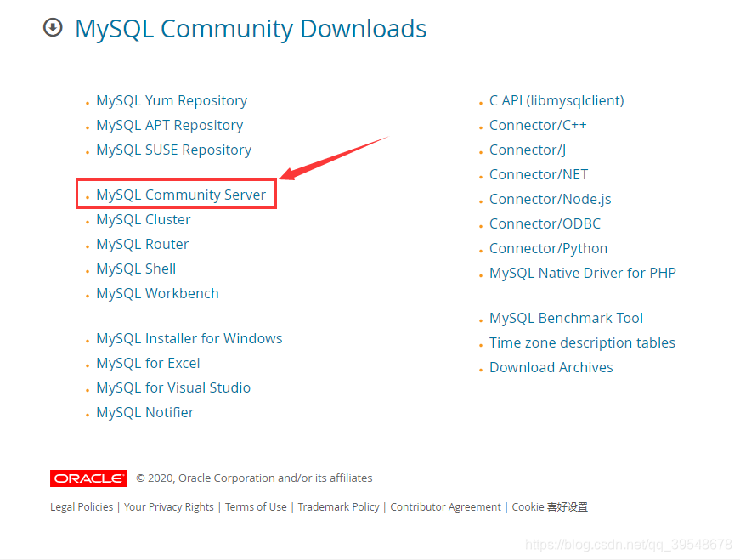The image size is (740, 560).
Task: Click the 2020 Oracle Corporation copyright text
Action: pyautogui.click(x=254, y=478)
